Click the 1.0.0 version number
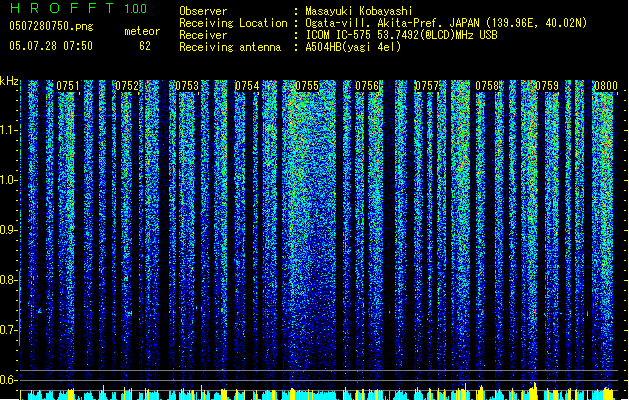This screenshot has height=400, width=629. [135, 8]
